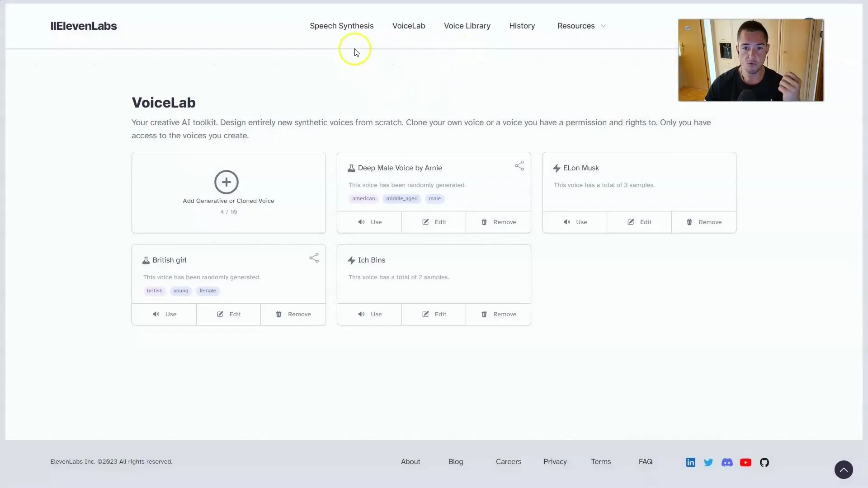Click Edit on the British girl voice
This screenshot has height=488, width=868.
(228, 314)
